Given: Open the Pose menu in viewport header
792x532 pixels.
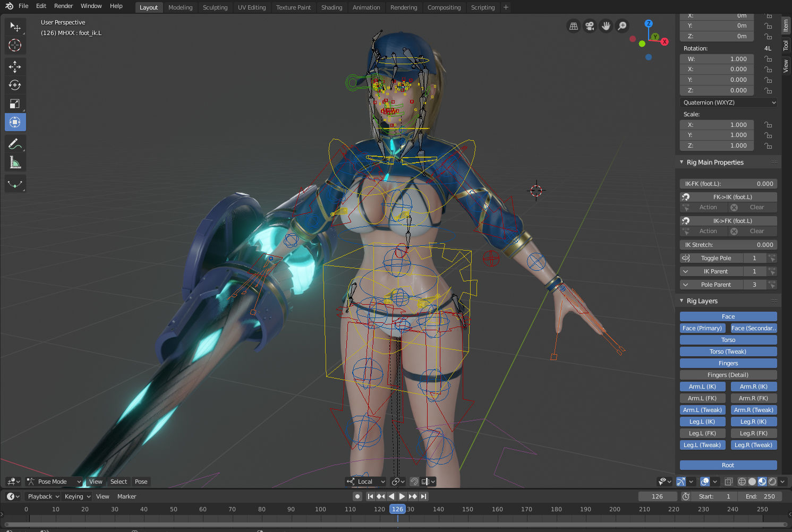Looking at the screenshot, I should pos(141,482).
